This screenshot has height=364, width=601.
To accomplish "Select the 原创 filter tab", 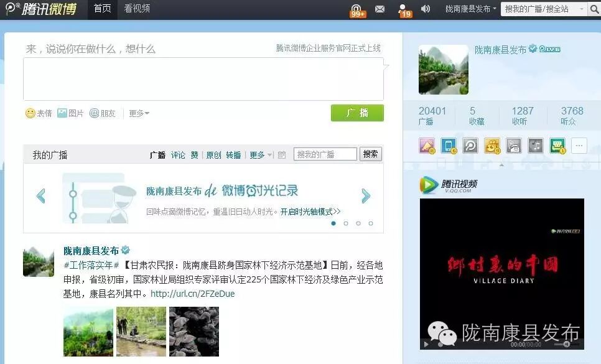I will click(213, 155).
